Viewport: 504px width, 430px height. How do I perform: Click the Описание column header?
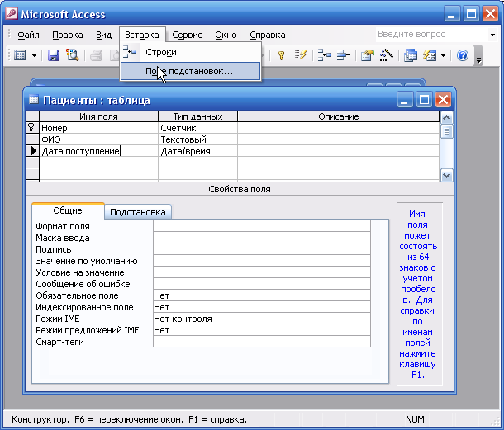coord(339,116)
